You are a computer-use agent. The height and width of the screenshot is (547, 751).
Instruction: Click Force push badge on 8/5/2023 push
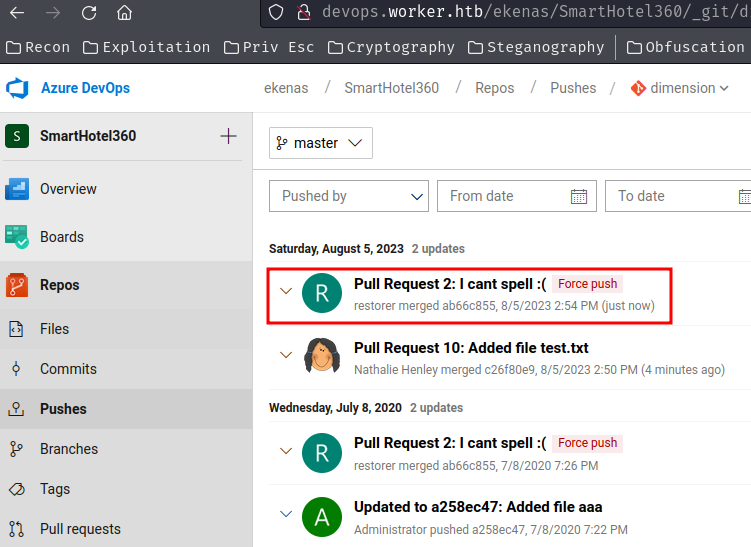[588, 284]
